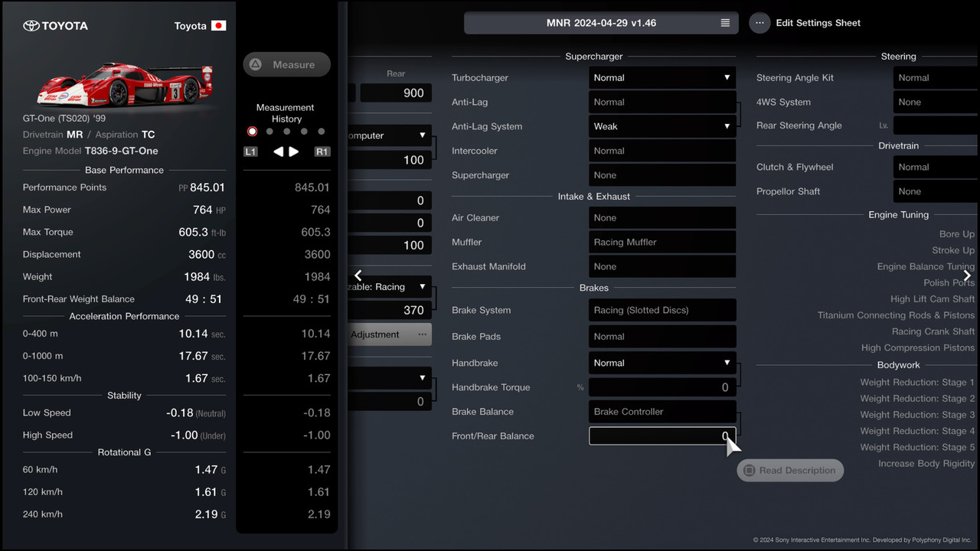Image resolution: width=980 pixels, height=551 pixels.
Task: Select the third measurement history dot
Action: 286,132
